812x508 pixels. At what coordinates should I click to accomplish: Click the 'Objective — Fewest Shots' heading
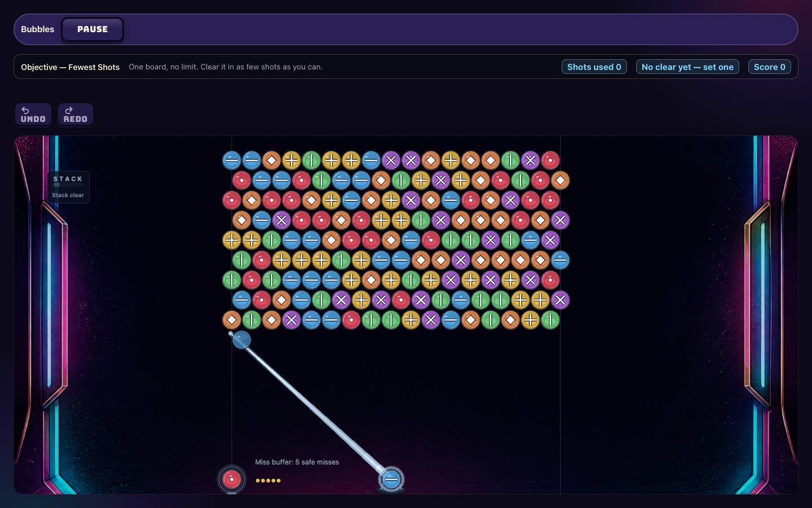click(x=70, y=67)
